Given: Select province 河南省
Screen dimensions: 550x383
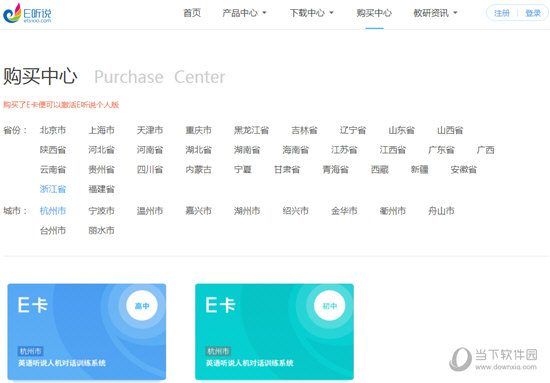Looking at the screenshot, I should coord(150,150).
